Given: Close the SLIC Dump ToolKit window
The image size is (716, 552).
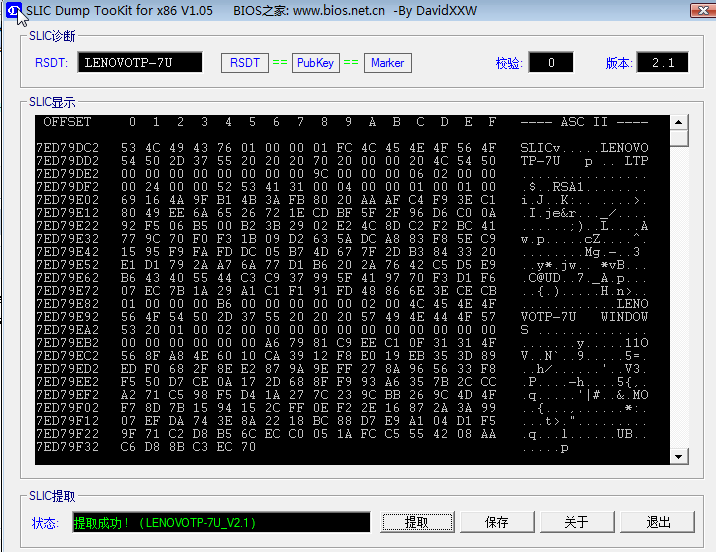Looking at the screenshot, I should (703, 10).
